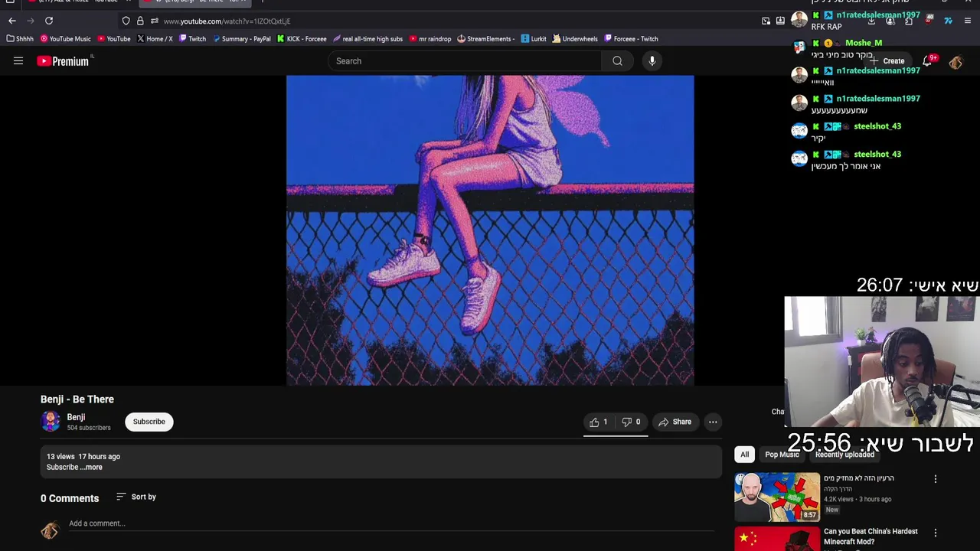This screenshot has height=551, width=980.
Task: Go back using the browser back arrow
Action: 11,21
